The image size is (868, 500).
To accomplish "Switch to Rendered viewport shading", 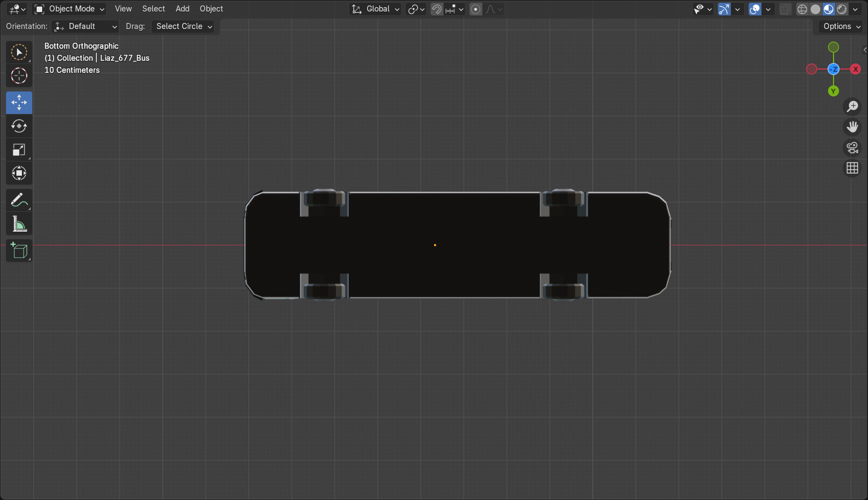I will pos(842,9).
